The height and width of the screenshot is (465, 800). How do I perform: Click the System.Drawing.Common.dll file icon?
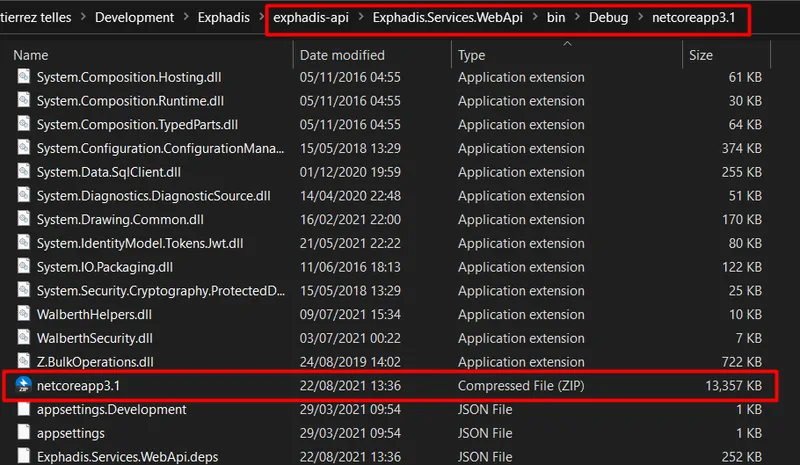click(x=23, y=219)
